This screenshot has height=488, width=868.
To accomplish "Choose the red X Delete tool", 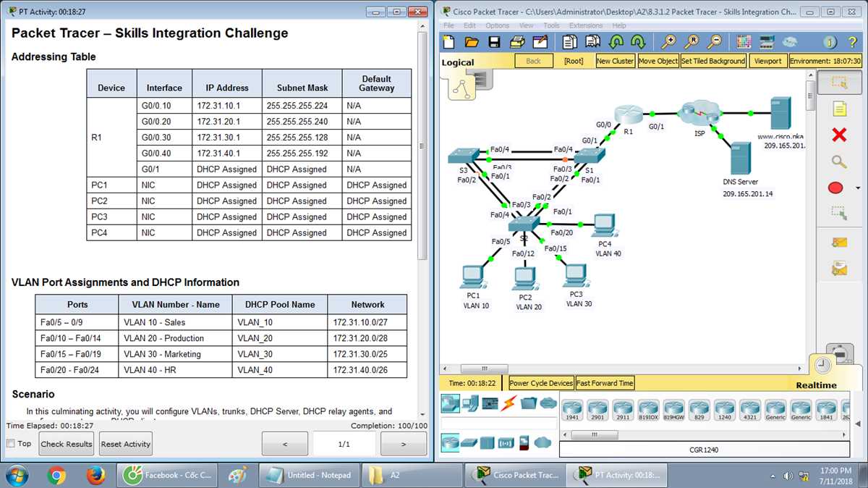I will tap(838, 135).
